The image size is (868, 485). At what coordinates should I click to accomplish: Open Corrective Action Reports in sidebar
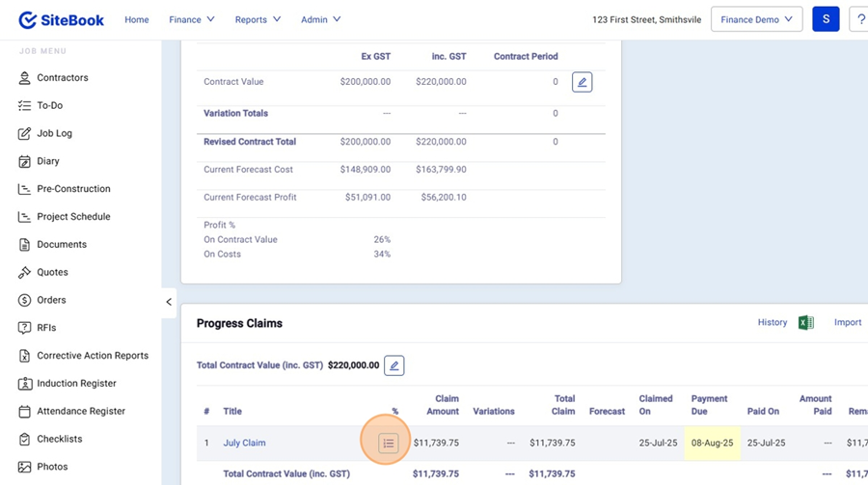[93, 356]
